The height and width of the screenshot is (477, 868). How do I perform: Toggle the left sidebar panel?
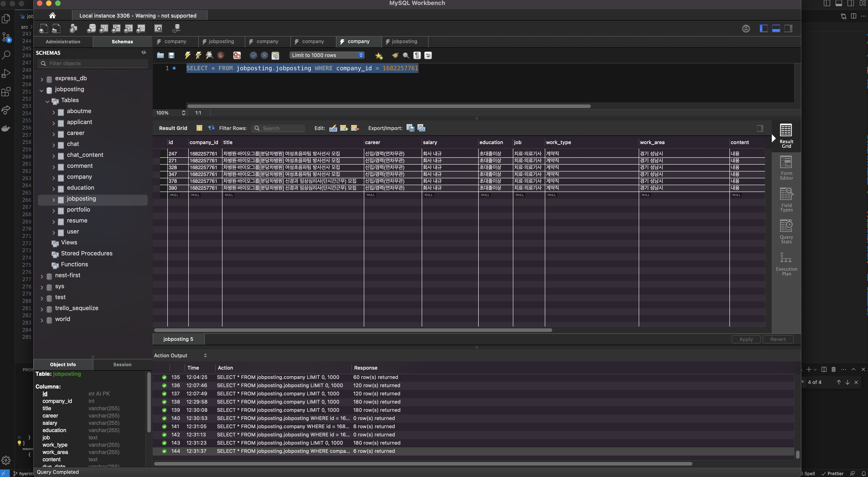pos(764,29)
